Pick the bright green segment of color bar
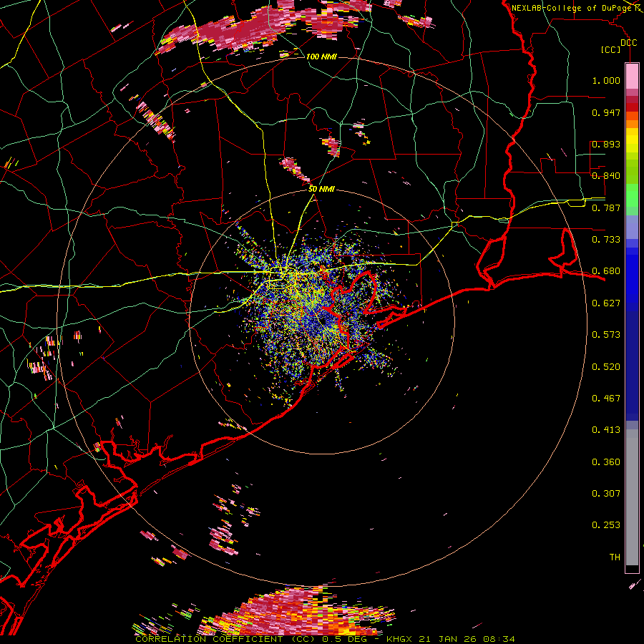The width and height of the screenshot is (644, 644). [632, 195]
